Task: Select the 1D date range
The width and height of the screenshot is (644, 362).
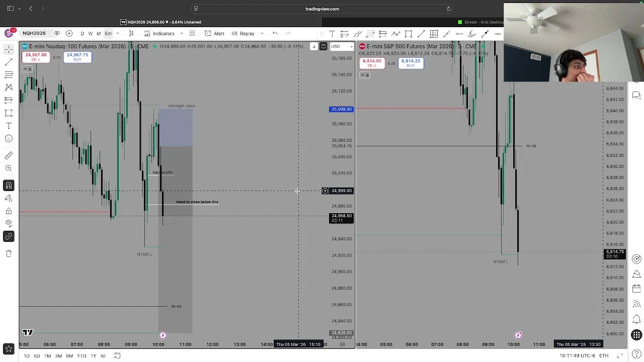Action: point(27,356)
